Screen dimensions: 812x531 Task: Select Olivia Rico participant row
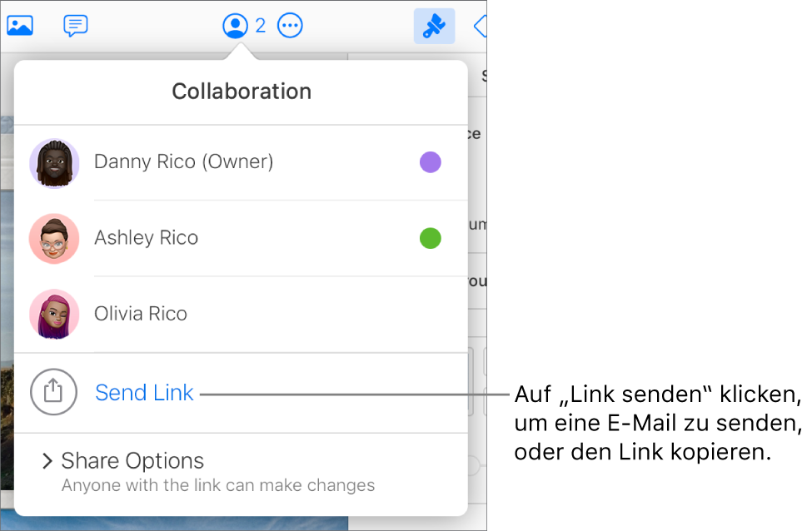[242, 314]
